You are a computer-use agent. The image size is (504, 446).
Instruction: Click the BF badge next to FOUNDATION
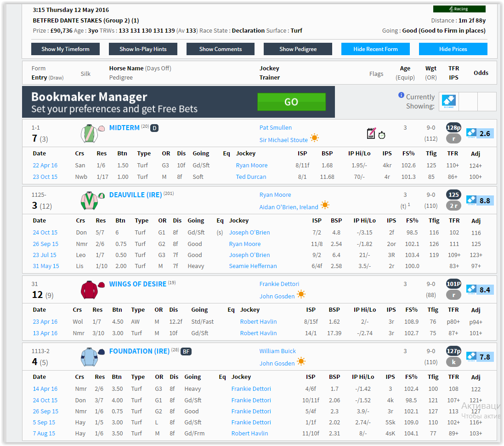tap(186, 351)
